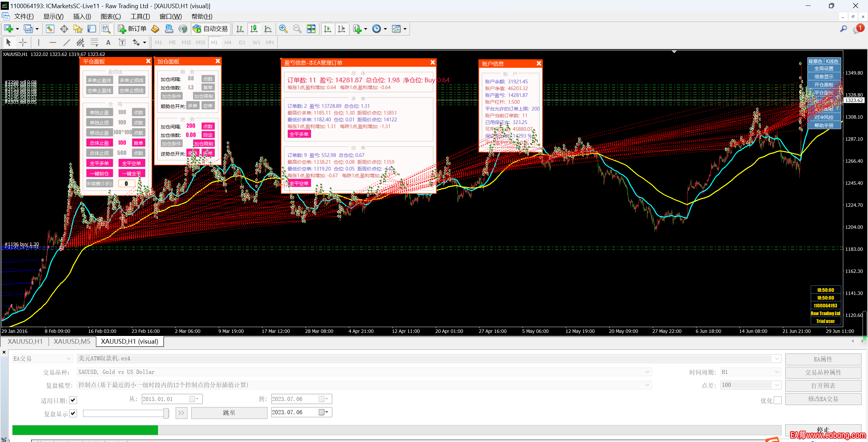Switch to the XAUUSD,M5 chart tab

tap(72, 341)
